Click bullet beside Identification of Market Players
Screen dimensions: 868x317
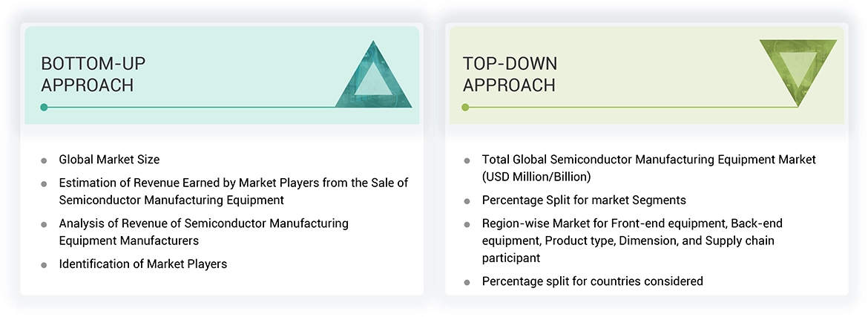pos(44,265)
